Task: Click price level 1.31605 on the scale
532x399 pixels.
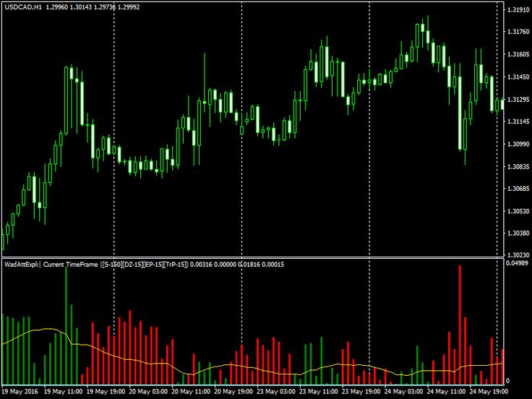Action: point(518,54)
